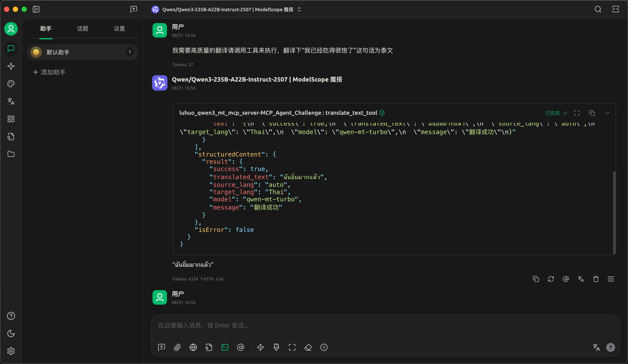Screen dimensions: 628x364
Task: Toggle the green MCP tools icon
Action: pos(225,347)
